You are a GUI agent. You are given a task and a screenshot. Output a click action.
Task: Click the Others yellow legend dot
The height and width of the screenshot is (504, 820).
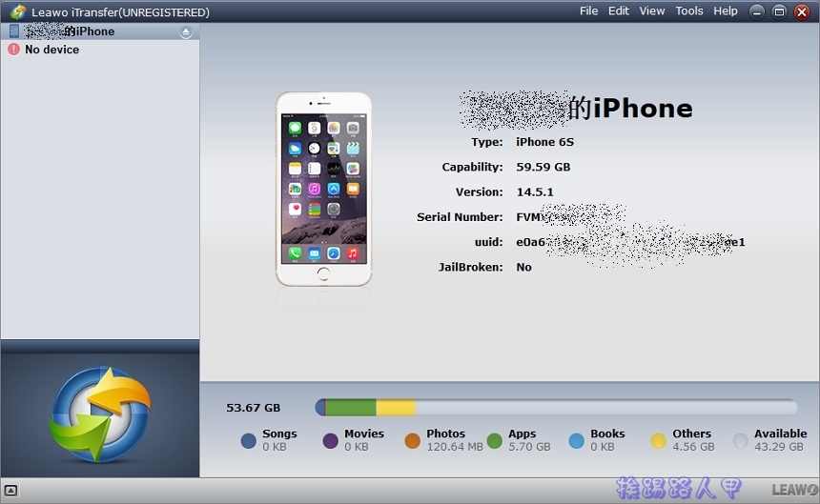pos(659,441)
